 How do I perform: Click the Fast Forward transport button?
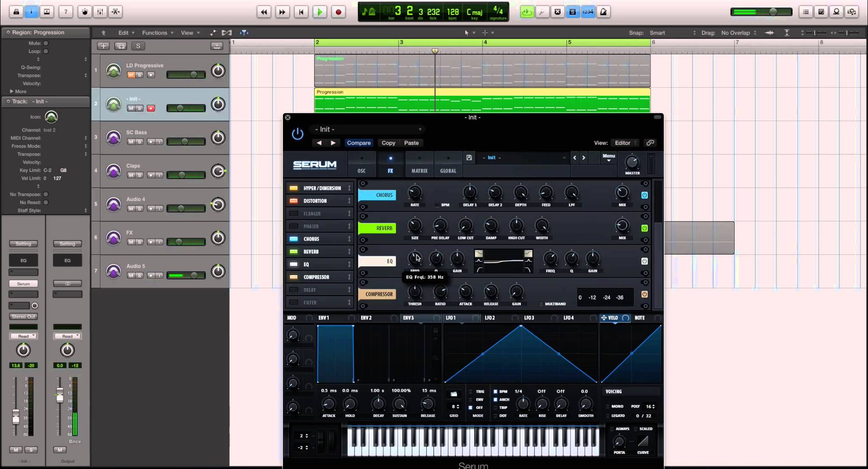(x=282, y=12)
